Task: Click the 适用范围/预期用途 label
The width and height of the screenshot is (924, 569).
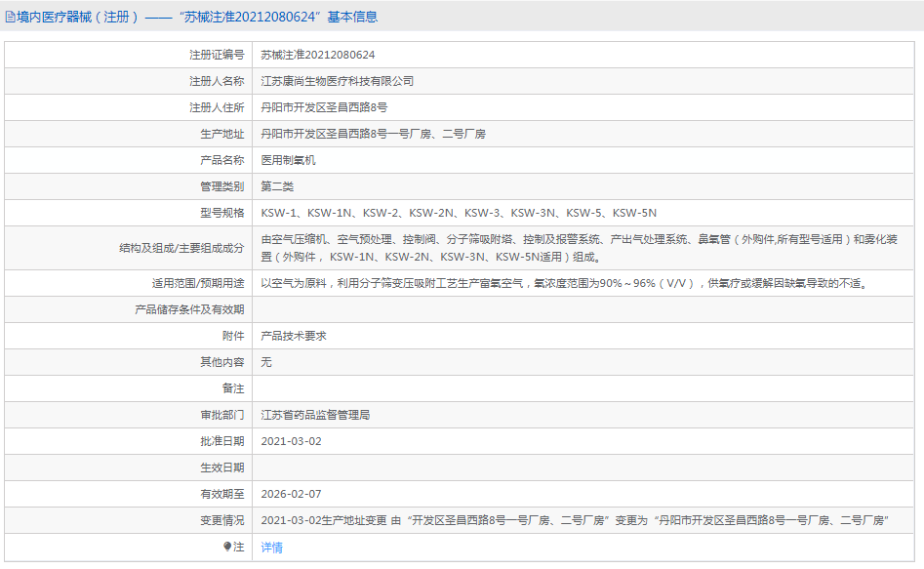Action: [198, 284]
